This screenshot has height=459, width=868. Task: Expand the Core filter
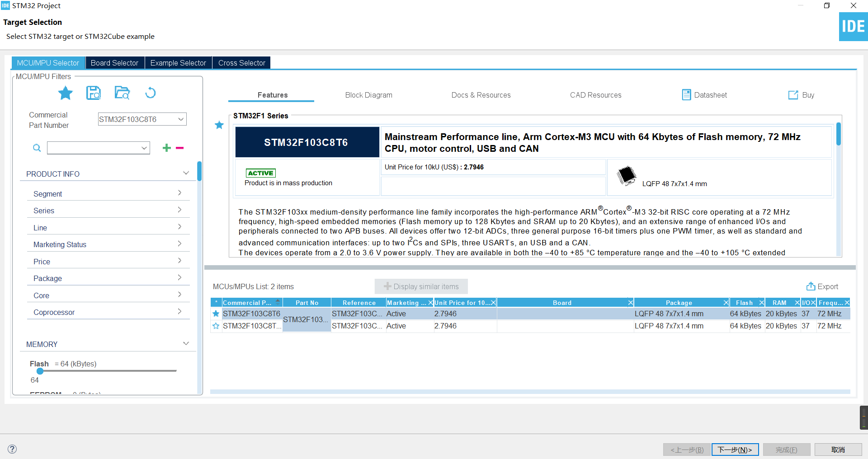pyautogui.click(x=179, y=295)
